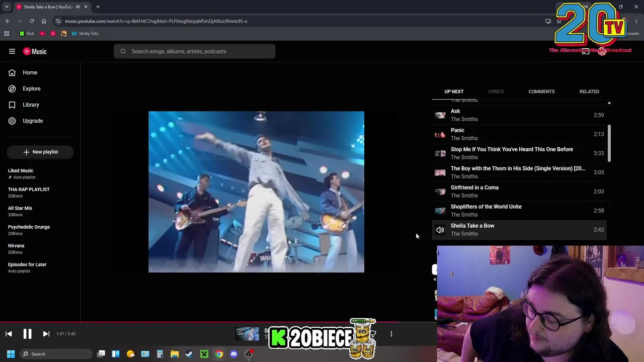Image resolution: width=644 pixels, height=362 pixels.
Task: Skip to the next track
Action: (x=46, y=334)
